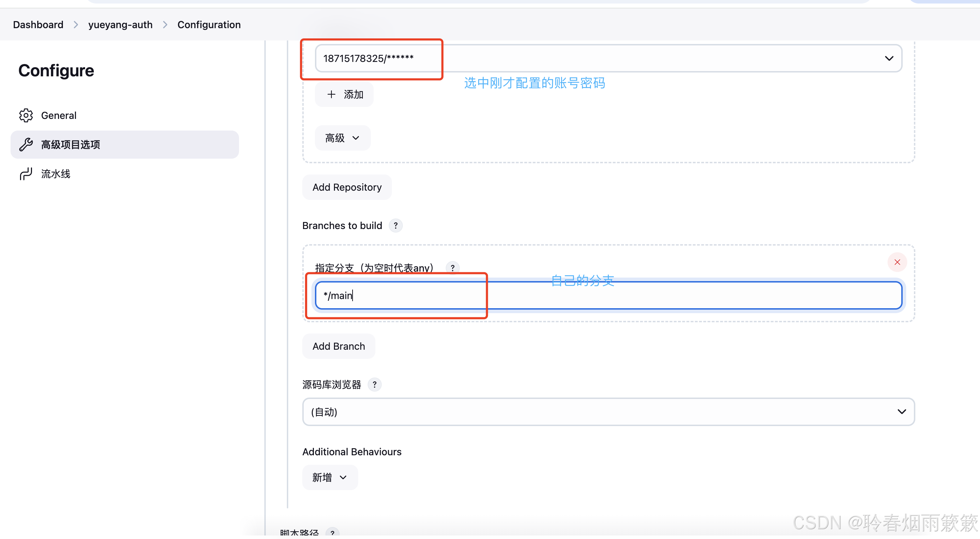The image size is (980, 539).
Task: Select 流水线 in the sidebar
Action: 56,174
